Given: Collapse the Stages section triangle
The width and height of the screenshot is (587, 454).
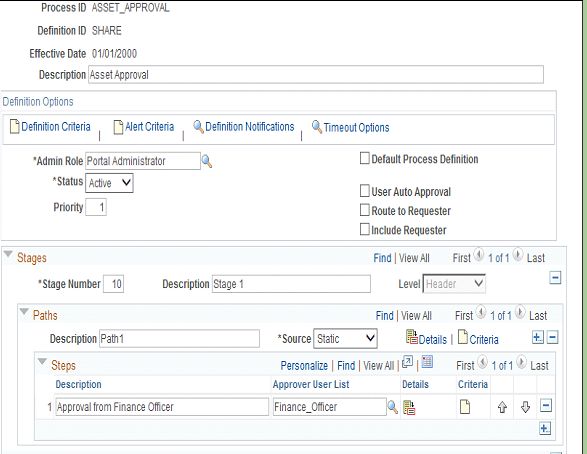Looking at the screenshot, I should pos(8,255).
